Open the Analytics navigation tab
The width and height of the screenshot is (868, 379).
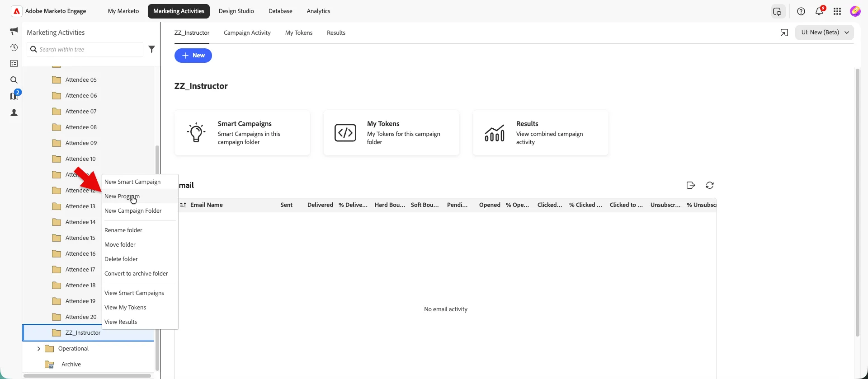[318, 11]
